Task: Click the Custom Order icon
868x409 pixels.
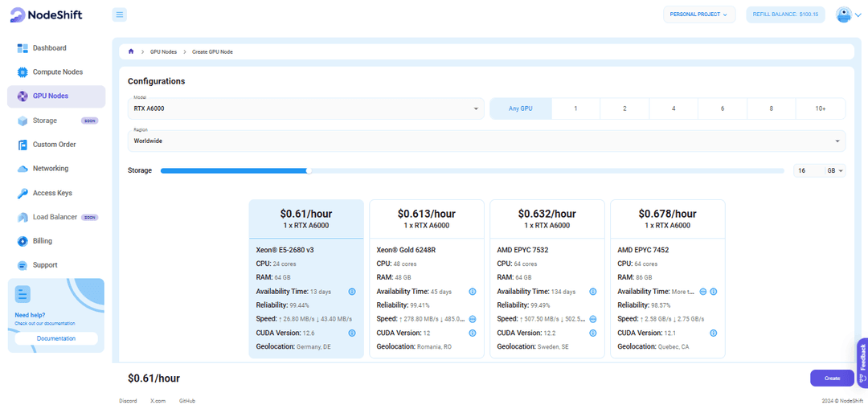Action: click(23, 145)
